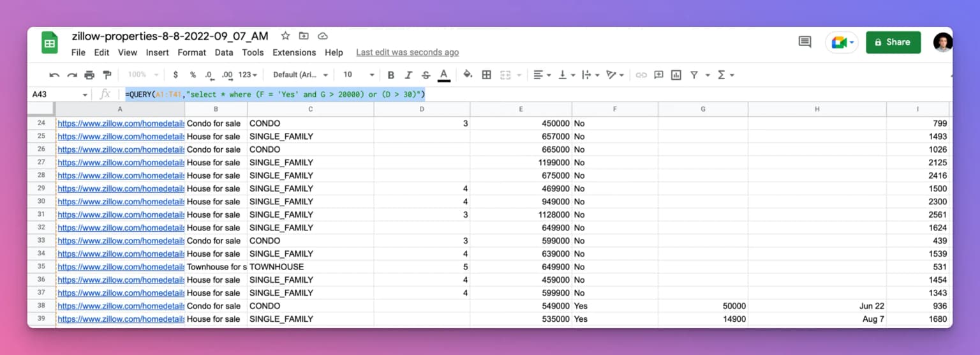Click the 'Last edit was seconds ago' link
The height and width of the screenshot is (355, 980).
click(x=407, y=52)
